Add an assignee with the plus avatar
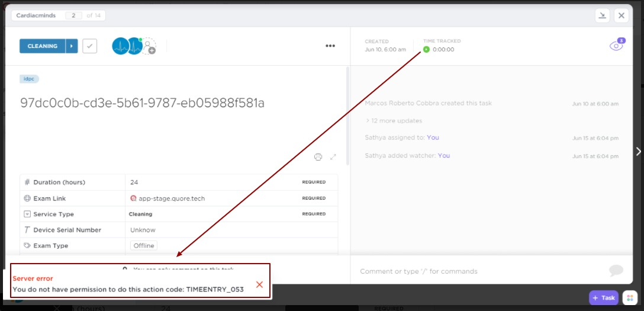 (x=148, y=46)
